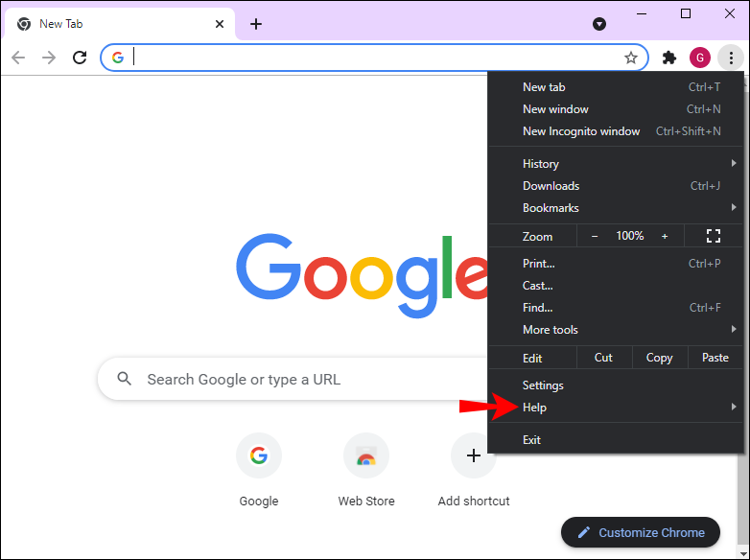This screenshot has width=750, height=560.
Task: Expand the Help submenu
Action: coord(616,408)
